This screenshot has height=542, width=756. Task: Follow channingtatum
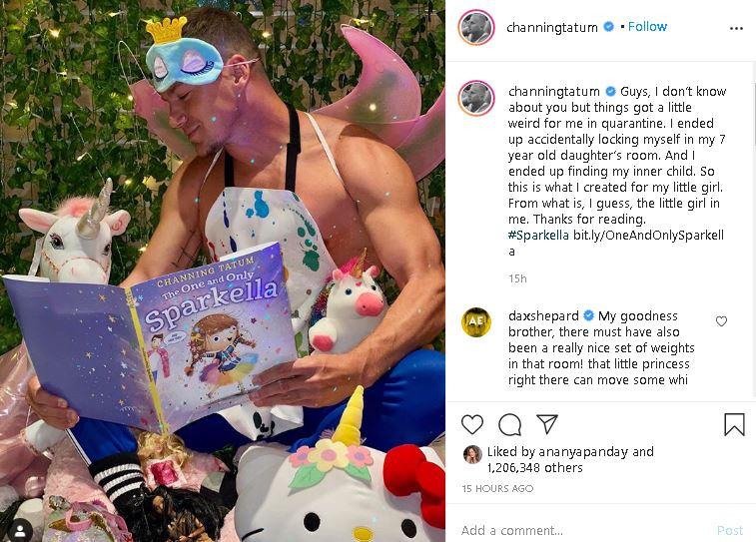tap(647, 27)
